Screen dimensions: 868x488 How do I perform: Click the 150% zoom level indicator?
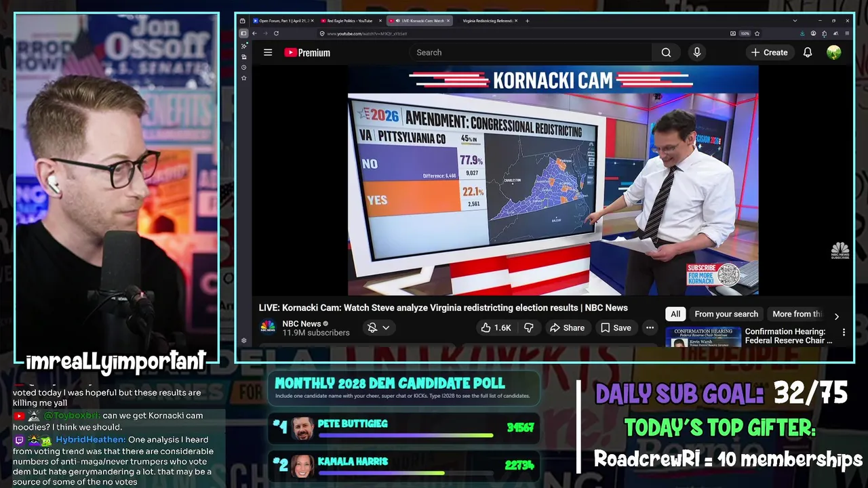click(x=745, y=33)
